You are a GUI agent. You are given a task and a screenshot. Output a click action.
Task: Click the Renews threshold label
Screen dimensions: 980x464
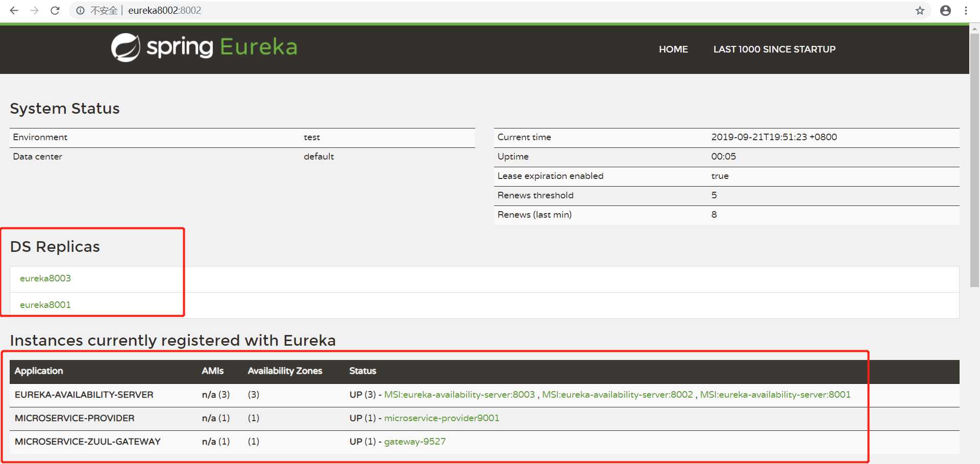coord(535,195)
